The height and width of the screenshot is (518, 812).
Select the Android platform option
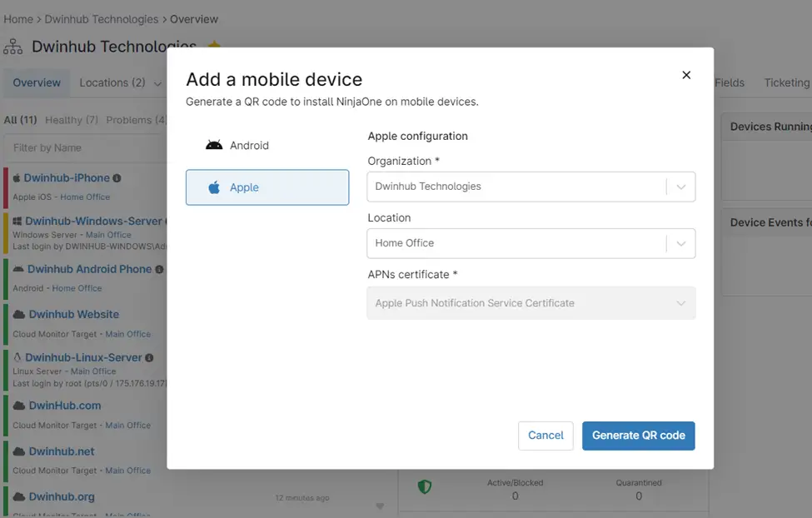pos(267,146)
